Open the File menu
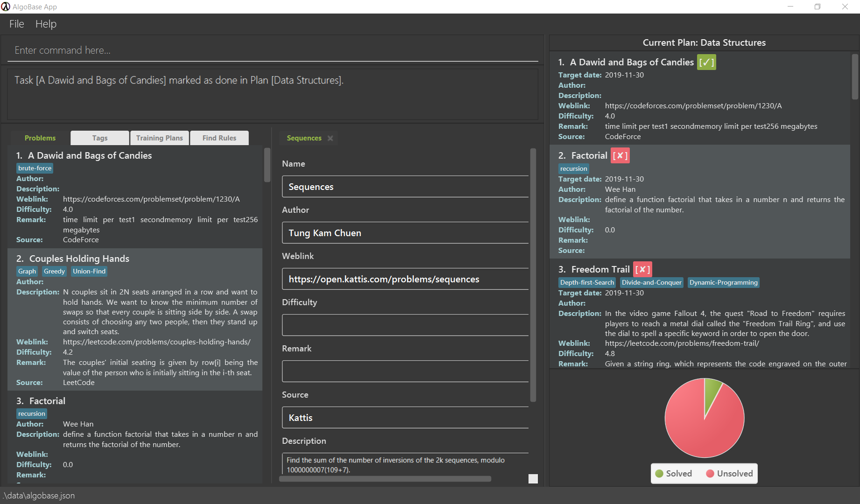This screenshot has height=504, width=860. [x=16, y=24]
